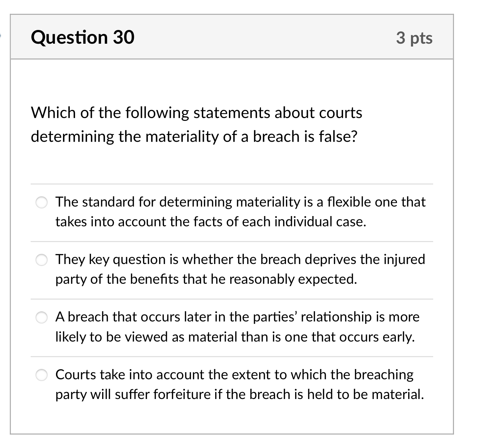
Task: Click the second answer's radio circle
Action: [42, 260]
